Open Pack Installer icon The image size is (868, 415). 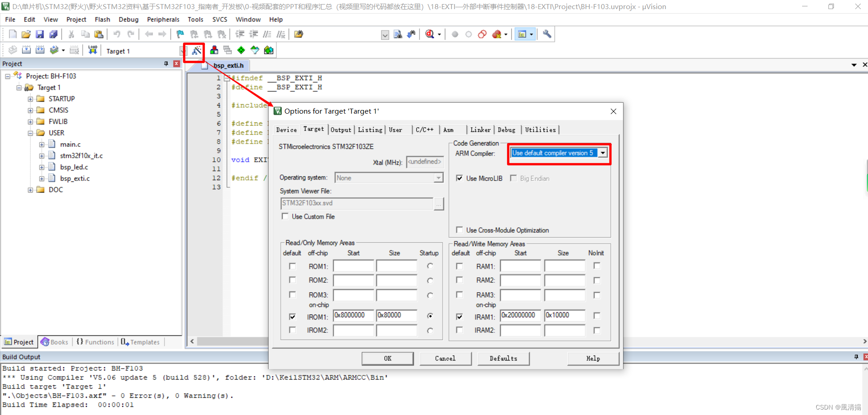click(x=269, y=50)
